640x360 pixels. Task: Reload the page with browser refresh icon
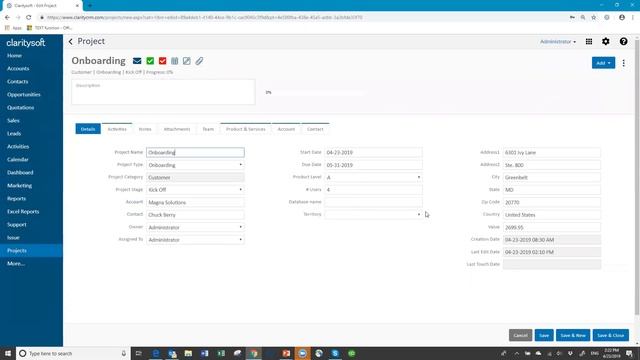[29, 18]
